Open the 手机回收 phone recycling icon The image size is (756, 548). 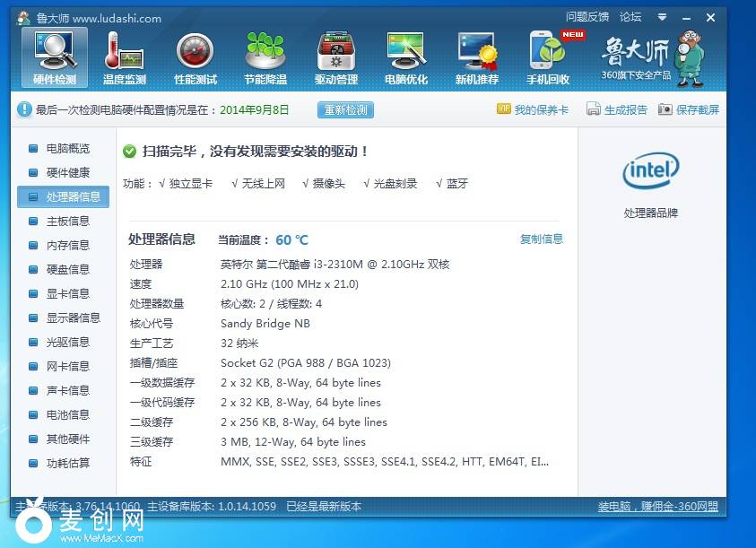(547, 56)
